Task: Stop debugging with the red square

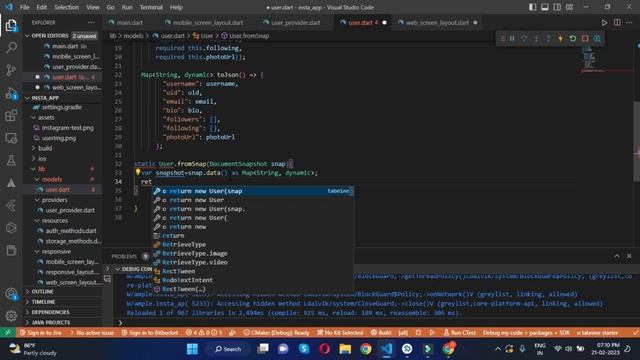Action: tap(585, 38)
